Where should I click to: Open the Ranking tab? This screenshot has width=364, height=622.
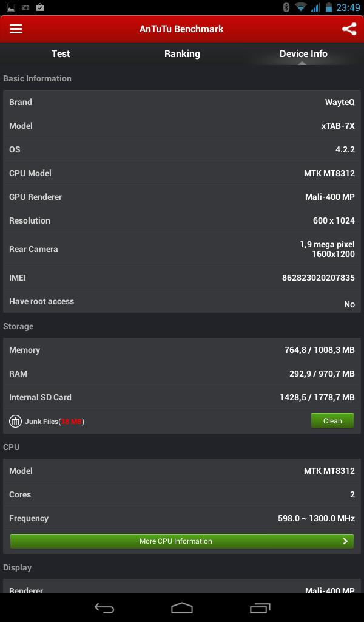(x=181, y=53)
